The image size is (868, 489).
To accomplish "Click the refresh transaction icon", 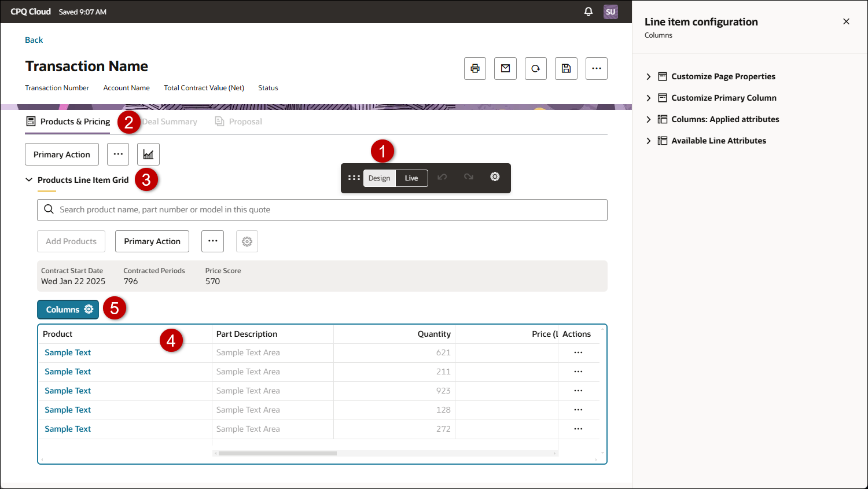I will (535, 68).
